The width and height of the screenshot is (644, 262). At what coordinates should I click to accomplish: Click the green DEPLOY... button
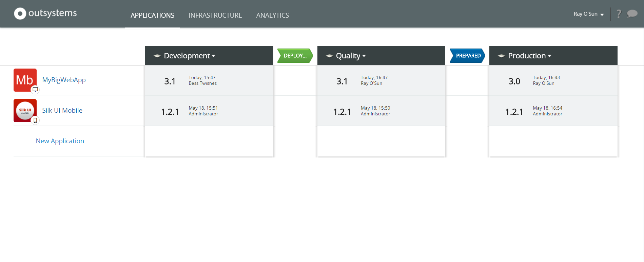tap(295, 56)
